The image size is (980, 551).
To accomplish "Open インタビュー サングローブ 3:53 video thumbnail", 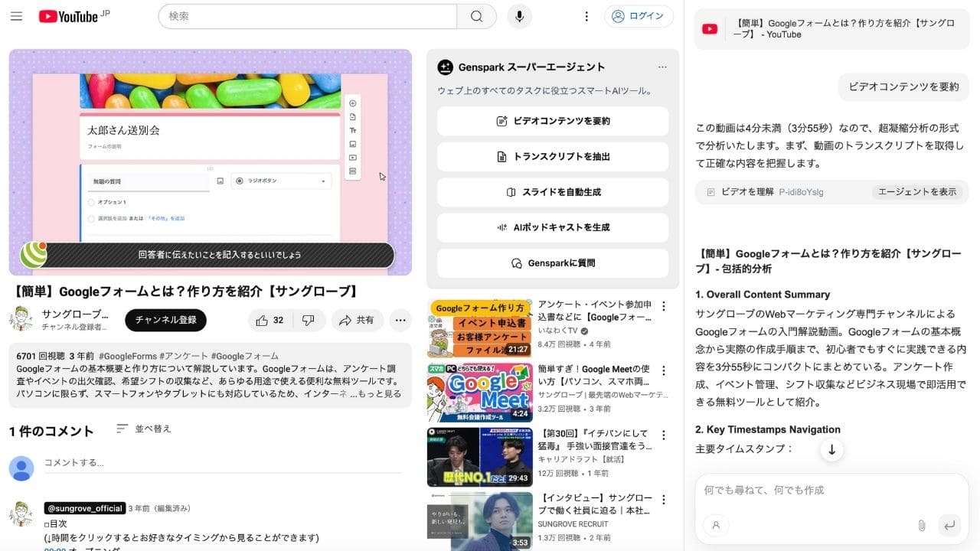I will point(480,521).
